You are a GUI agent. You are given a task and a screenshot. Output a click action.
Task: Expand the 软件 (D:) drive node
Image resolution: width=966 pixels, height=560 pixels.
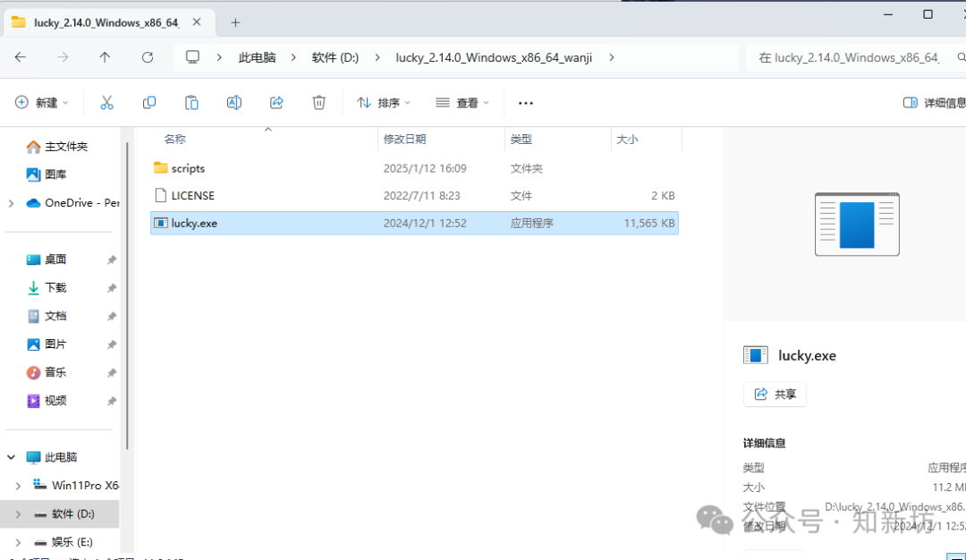coord(18,513)
